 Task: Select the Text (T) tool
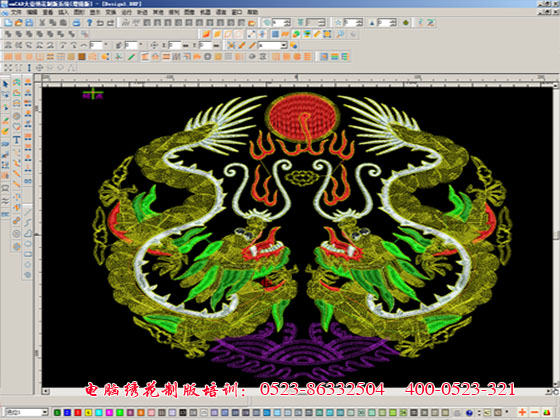click(16, 140)
